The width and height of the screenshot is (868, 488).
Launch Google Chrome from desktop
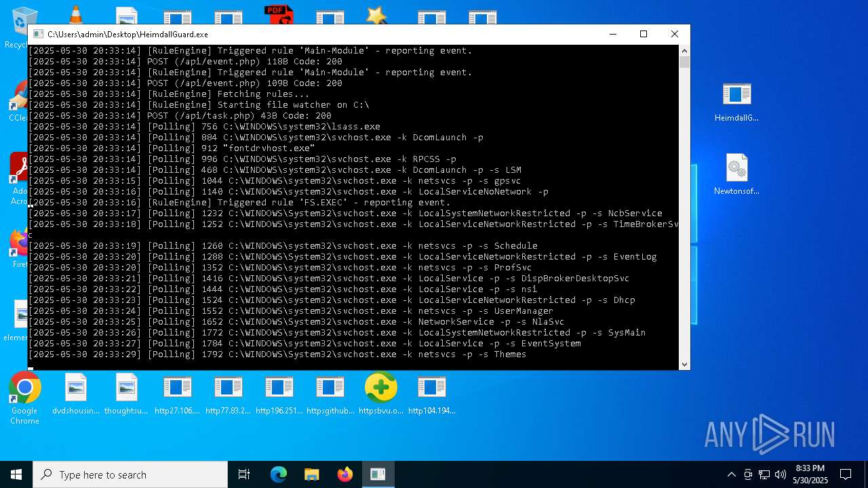tap(24, 399)
